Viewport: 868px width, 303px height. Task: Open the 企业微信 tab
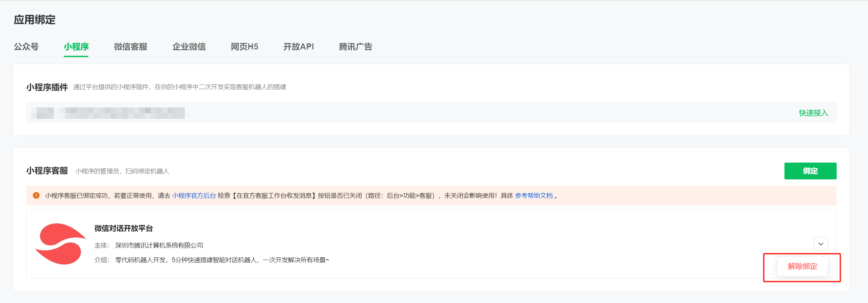click(189, 47)
